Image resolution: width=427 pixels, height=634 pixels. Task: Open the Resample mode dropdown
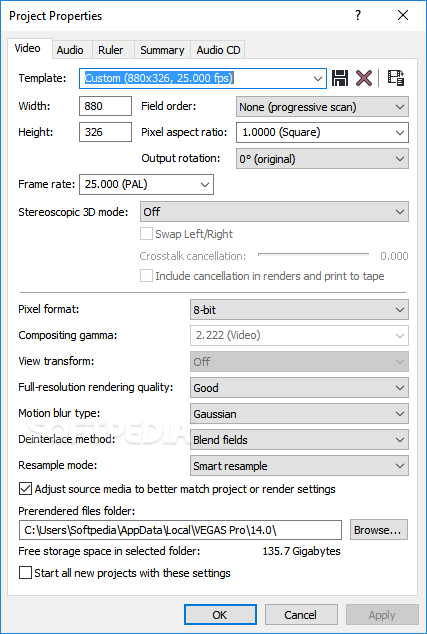(x=299, y=466)
